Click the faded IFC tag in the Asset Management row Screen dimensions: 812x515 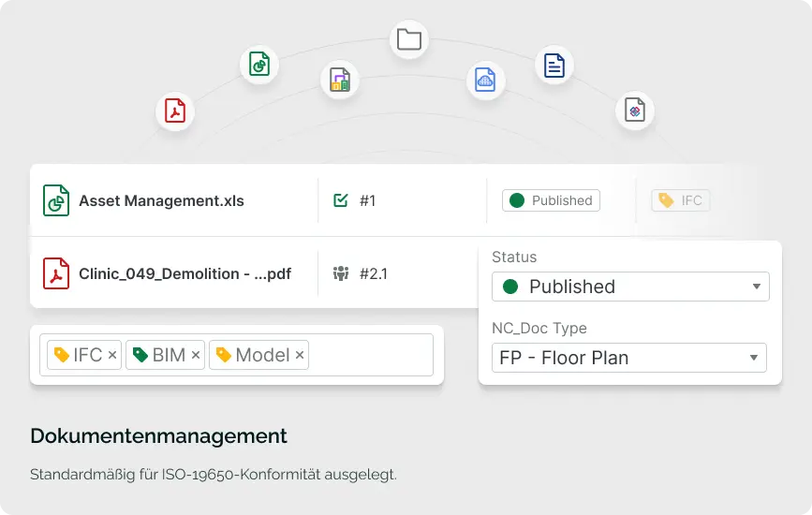[681, 200]
